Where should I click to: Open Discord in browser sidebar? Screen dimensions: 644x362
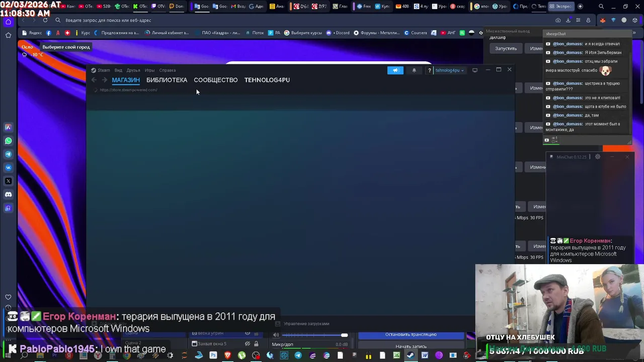(8, 194)
